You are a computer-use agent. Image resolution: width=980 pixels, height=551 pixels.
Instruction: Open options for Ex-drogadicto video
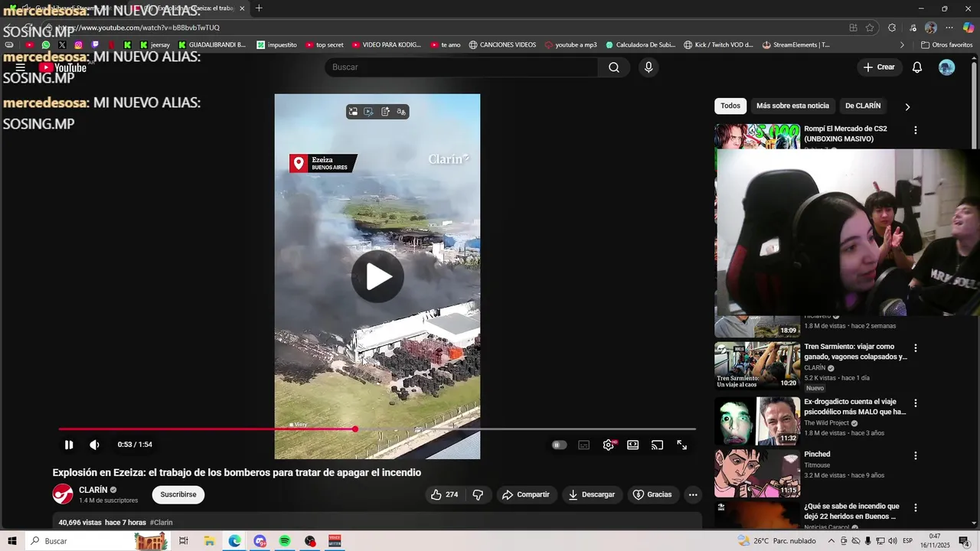(x=915, y=403)
